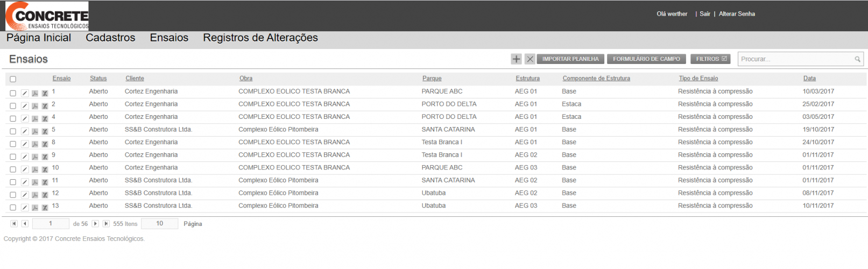Click the Procurar search field

(x=800, y=59)
